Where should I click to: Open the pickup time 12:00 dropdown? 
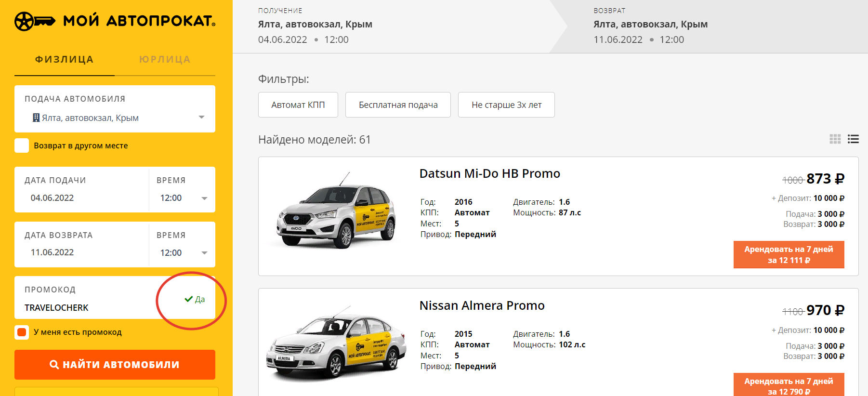pyautogui.click(x=182, y=198)
